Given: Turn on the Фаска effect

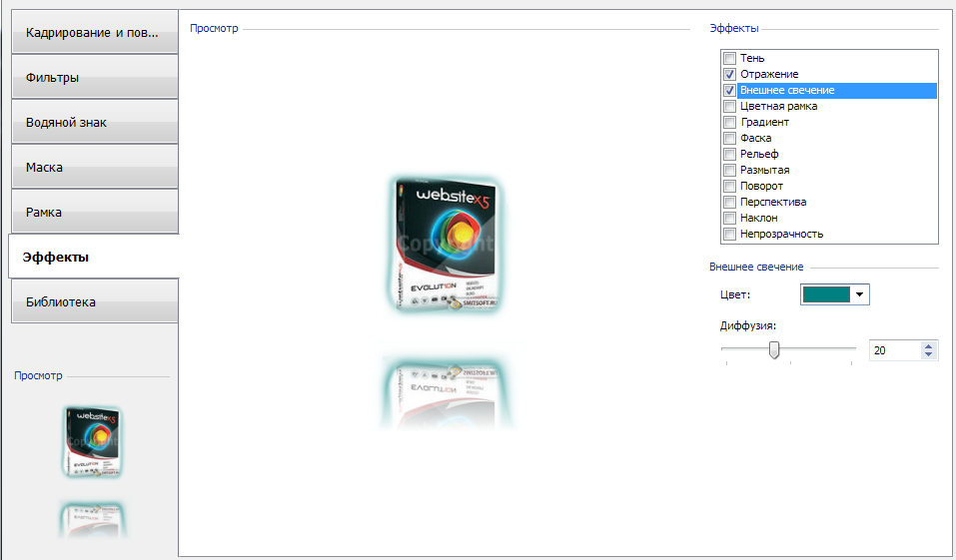Looking at the screenshot, I should click(x=730, y=139).
